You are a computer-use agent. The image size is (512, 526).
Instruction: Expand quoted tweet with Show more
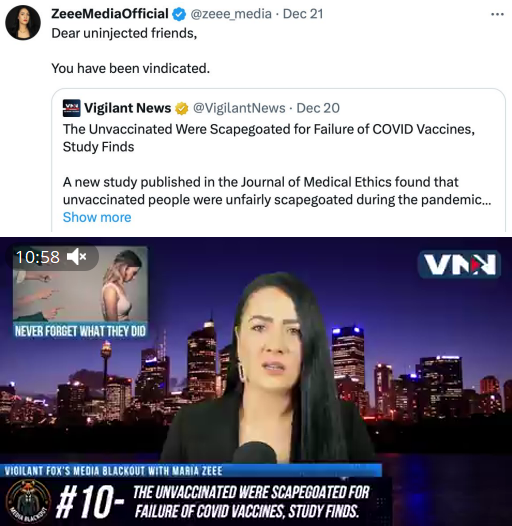(97, 217)
